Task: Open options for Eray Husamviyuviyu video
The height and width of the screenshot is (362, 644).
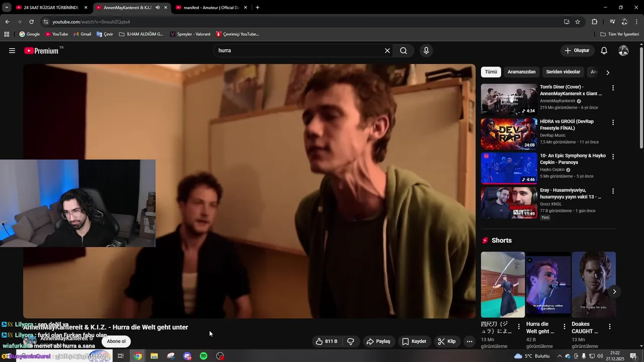Action: tap(613, 191)
